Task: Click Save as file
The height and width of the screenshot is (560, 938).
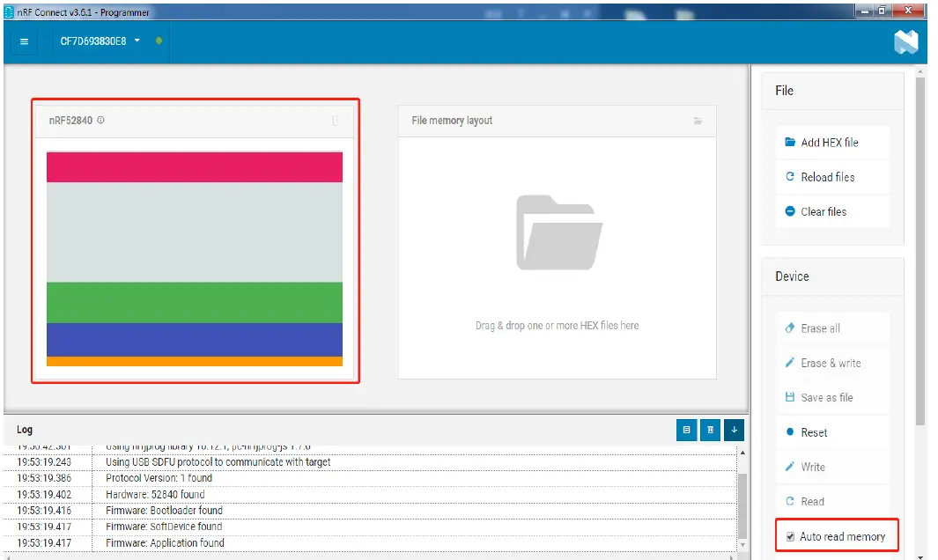Action: [832, 398]
